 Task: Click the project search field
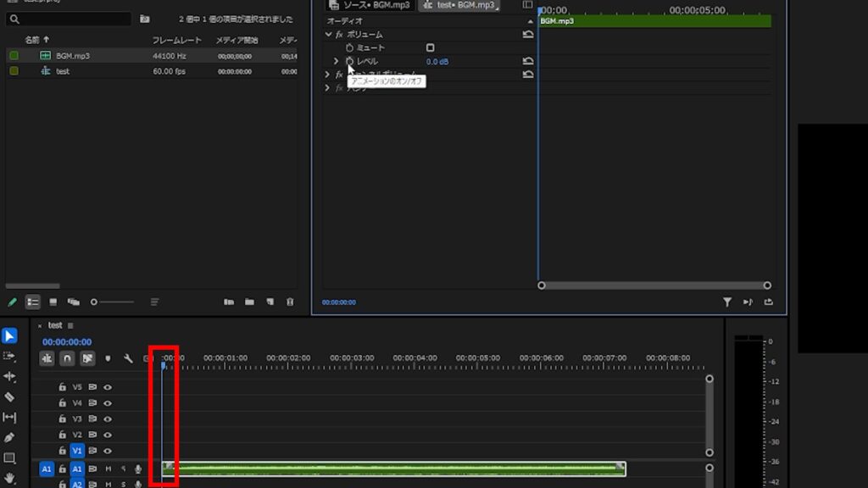click(69, 19)
